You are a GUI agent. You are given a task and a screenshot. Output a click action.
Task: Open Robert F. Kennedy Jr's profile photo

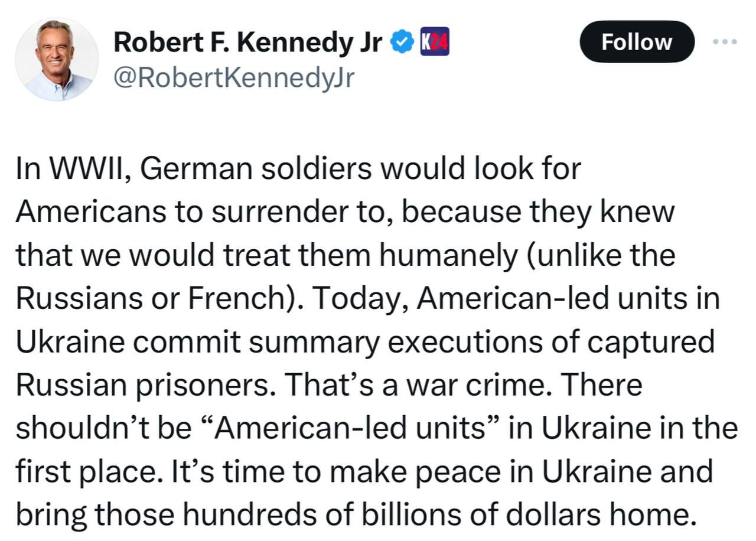click(x=57, y=59)
